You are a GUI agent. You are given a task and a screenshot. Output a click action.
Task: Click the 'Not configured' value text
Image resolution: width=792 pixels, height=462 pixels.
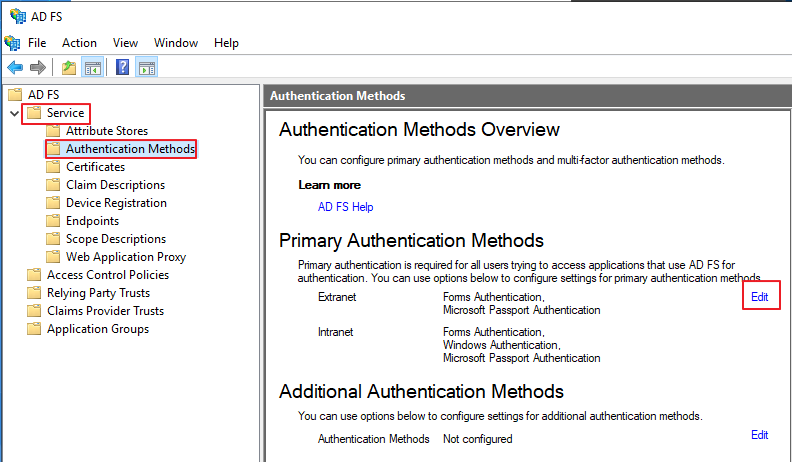(x=477, y=439)
